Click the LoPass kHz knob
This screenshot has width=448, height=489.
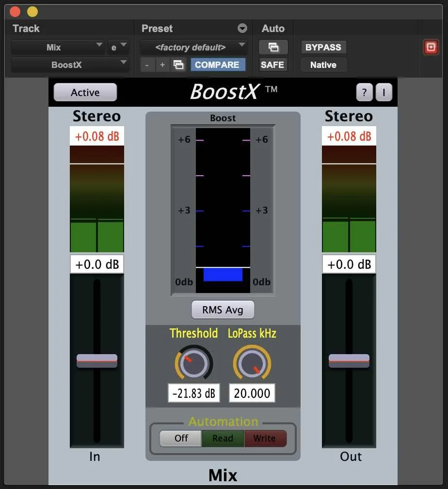[x=252, y=363]
